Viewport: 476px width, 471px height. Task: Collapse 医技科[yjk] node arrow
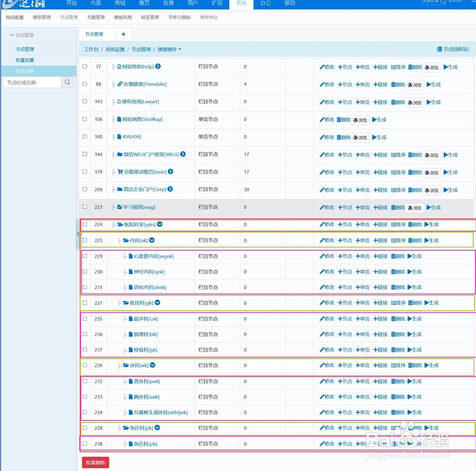click(157, 303)
